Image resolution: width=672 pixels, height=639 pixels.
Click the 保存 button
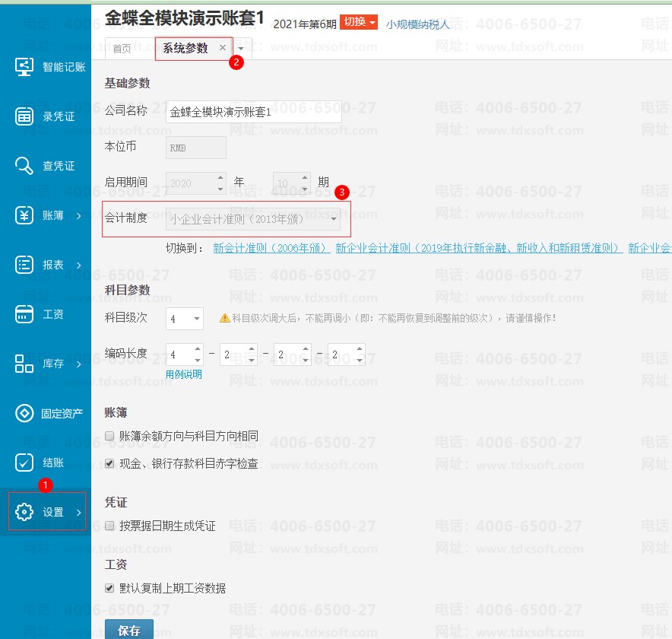click(128, 630)
